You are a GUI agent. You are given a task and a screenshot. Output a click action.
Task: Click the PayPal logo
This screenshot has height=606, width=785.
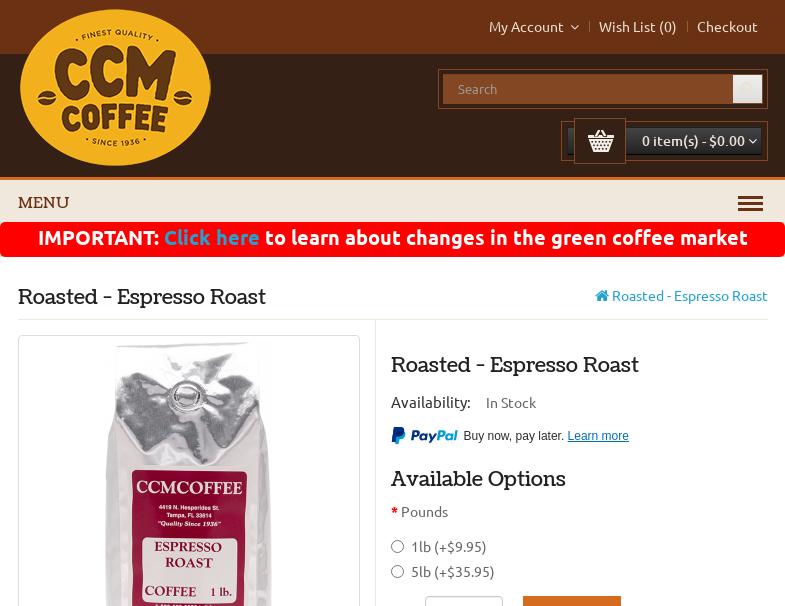pos(425,436)
